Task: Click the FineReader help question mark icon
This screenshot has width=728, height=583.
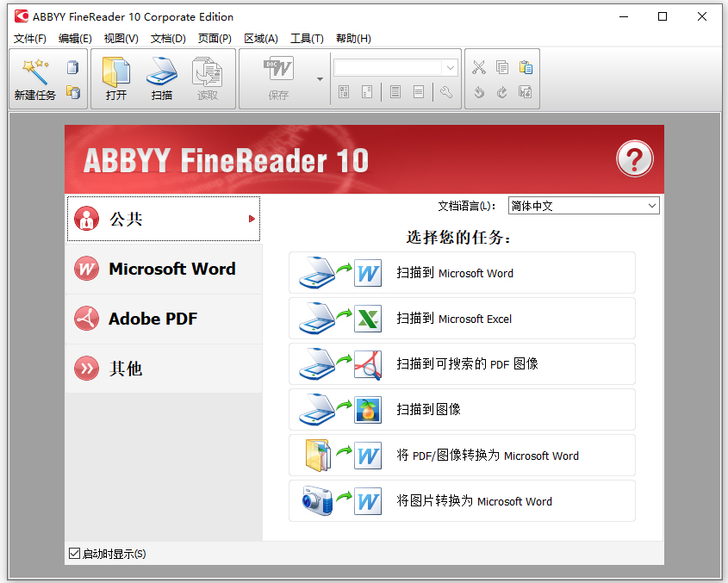Action: [x=634, y=159]
